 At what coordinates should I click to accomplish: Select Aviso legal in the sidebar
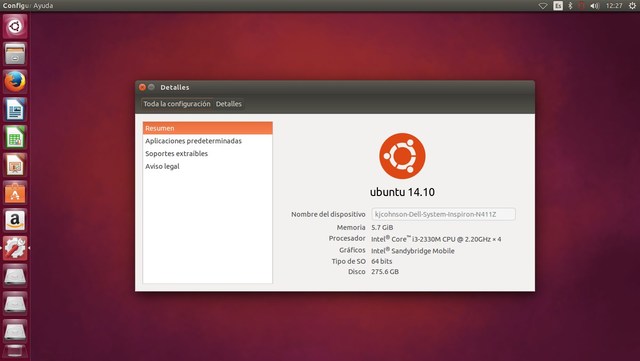pos(207,166)
